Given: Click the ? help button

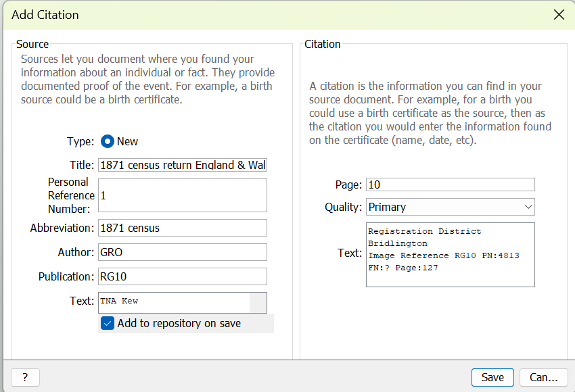Looking at the screenshot, I should [x=25, y=377].
